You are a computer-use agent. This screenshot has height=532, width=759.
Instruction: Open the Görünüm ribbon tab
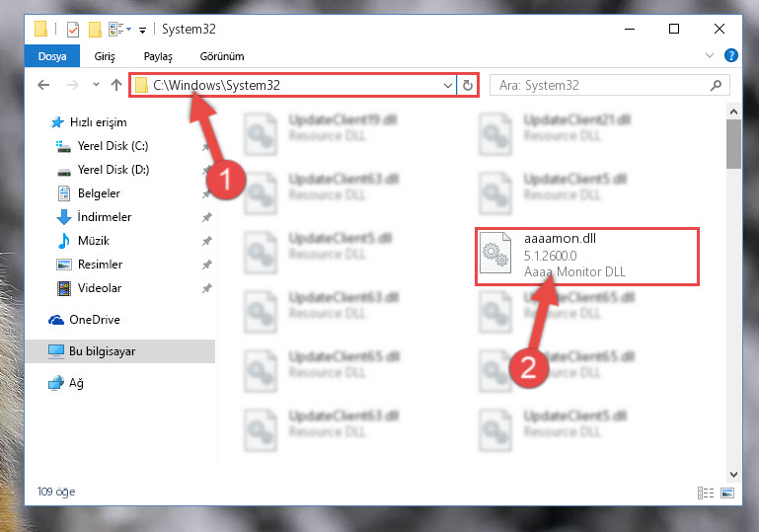click(222, 56)
